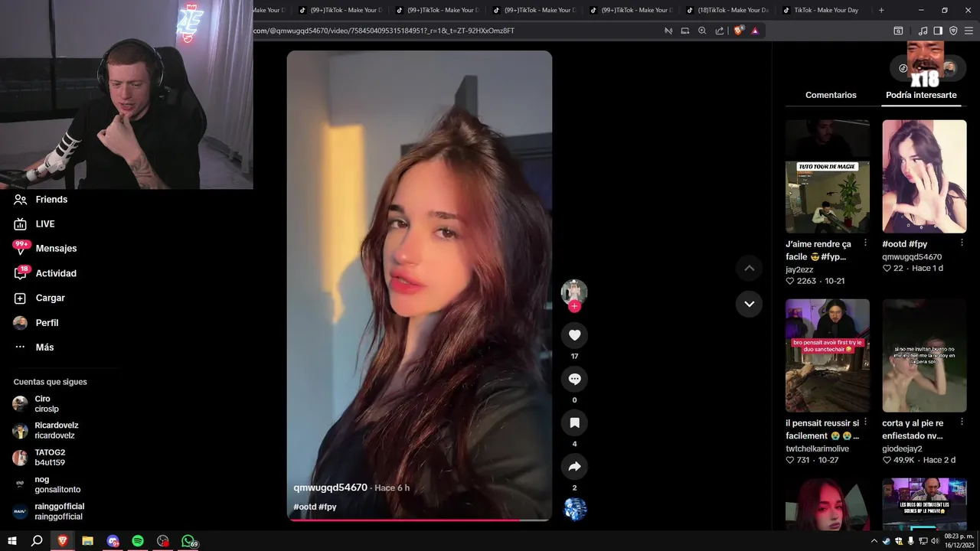Screen dimensions: 980x551
Task: Click the zoom magnifier in address bar
Action: [x=702, y=31]
